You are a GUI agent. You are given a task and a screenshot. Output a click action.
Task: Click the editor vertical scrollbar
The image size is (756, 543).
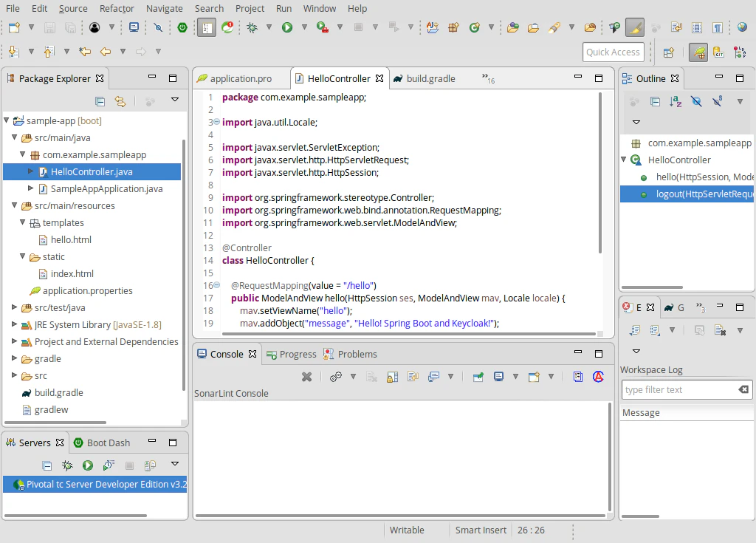point(600,172)
